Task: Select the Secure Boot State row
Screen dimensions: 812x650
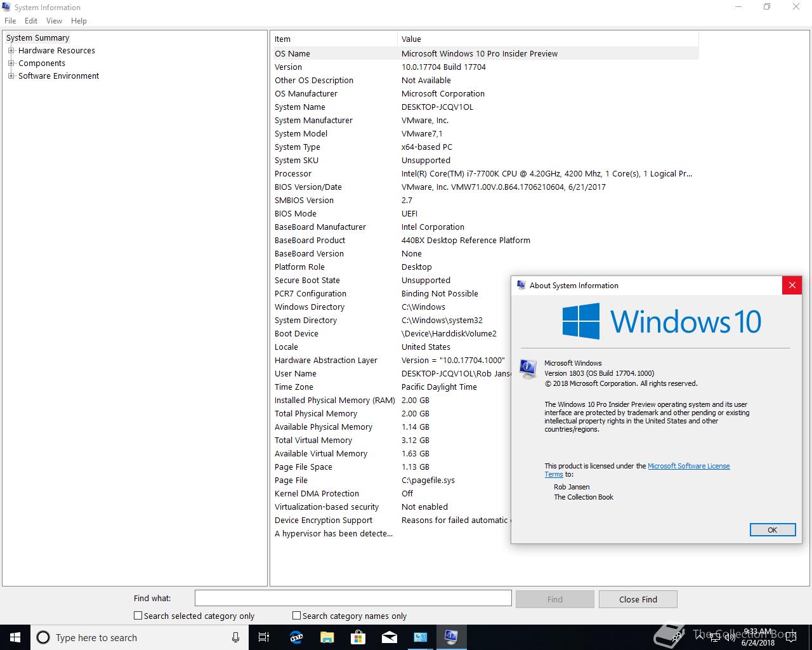Action: pyautogui.click(x=392, y=280)
